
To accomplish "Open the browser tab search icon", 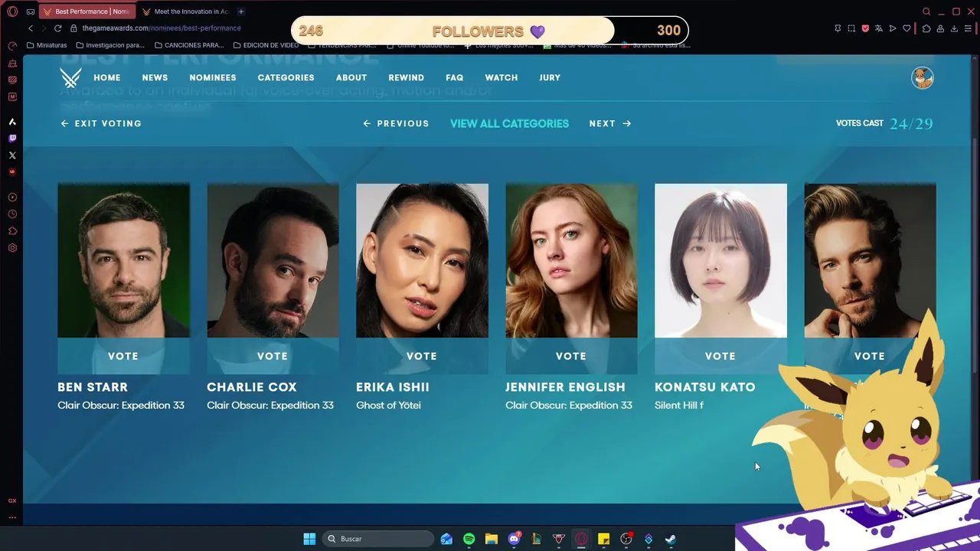I will 926,11.
